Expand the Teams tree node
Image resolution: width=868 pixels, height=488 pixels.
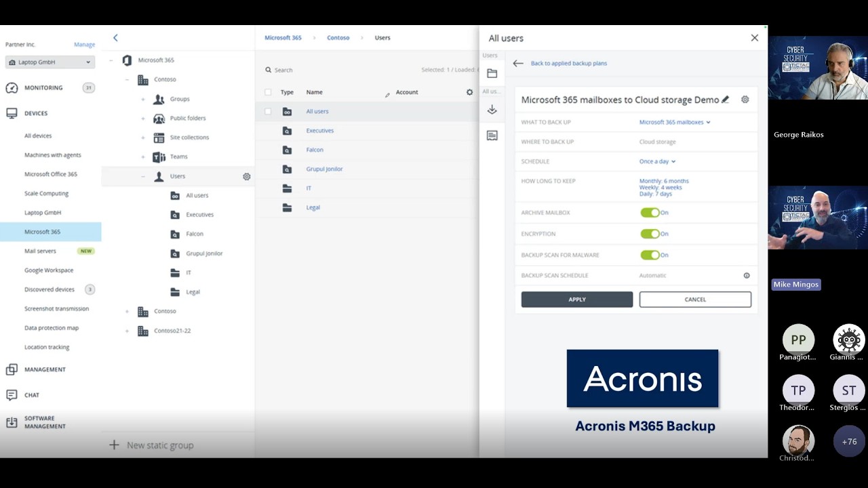click(x=143, y=157)
